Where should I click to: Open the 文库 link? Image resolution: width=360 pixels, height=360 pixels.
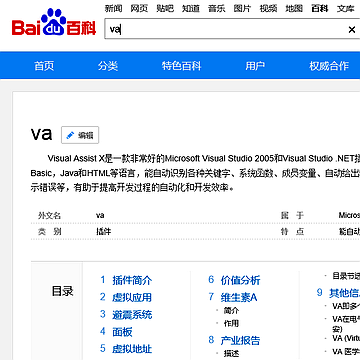pyautogui.click(x=345, y=9)
